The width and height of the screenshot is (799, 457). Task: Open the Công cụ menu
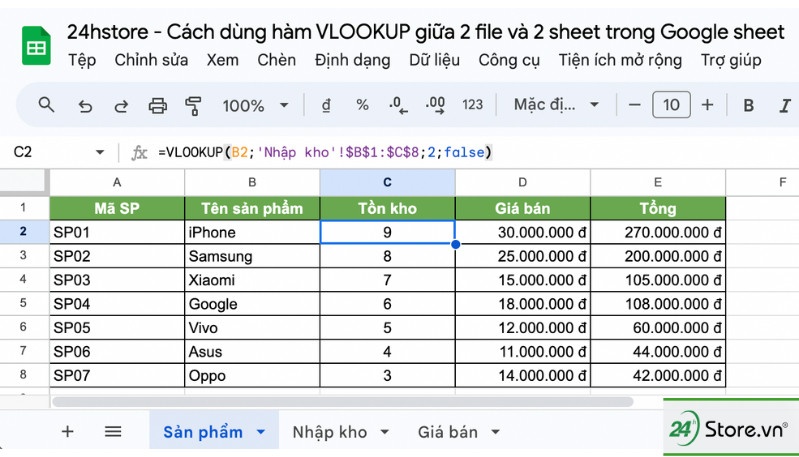coord(509,60)
